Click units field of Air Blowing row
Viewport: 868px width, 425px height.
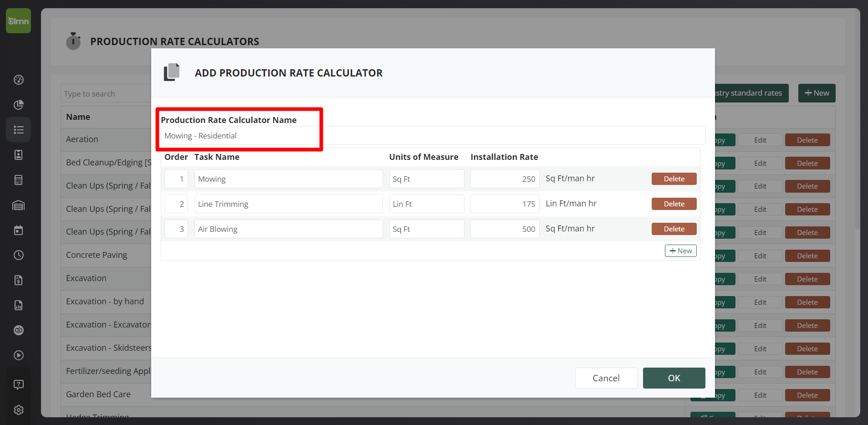pyautogui.click(x=427, y=229)
